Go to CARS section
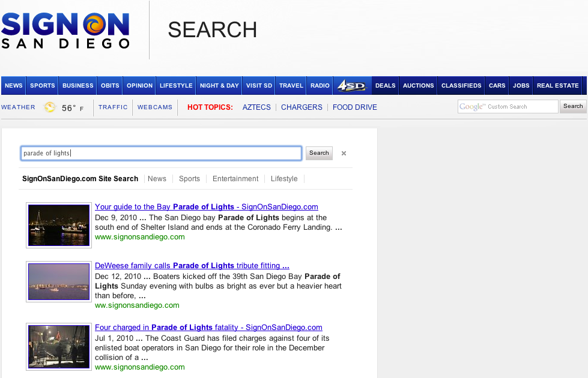This screenshot has width=588, height=378. [497, 86]
